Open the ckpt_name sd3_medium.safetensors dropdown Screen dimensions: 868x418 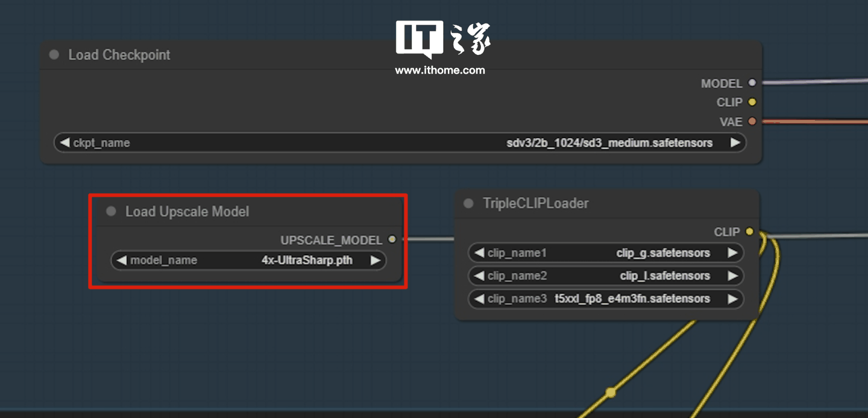tap(398, 143)
